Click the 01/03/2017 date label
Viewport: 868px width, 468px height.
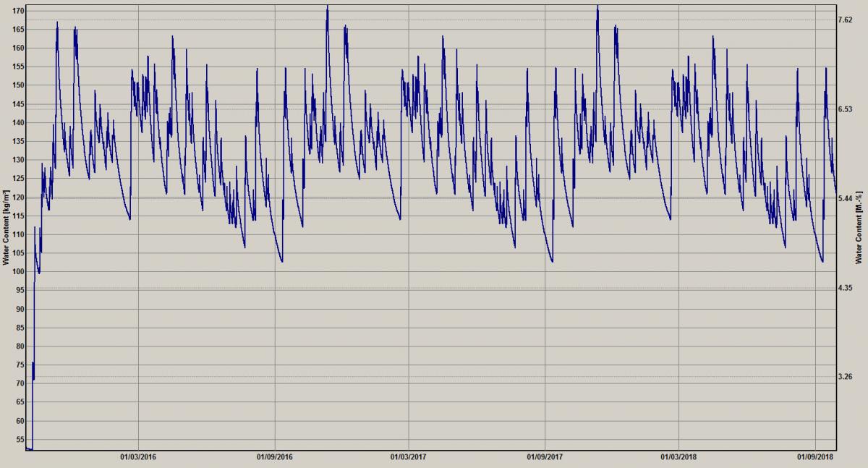[x=409, y=456]
